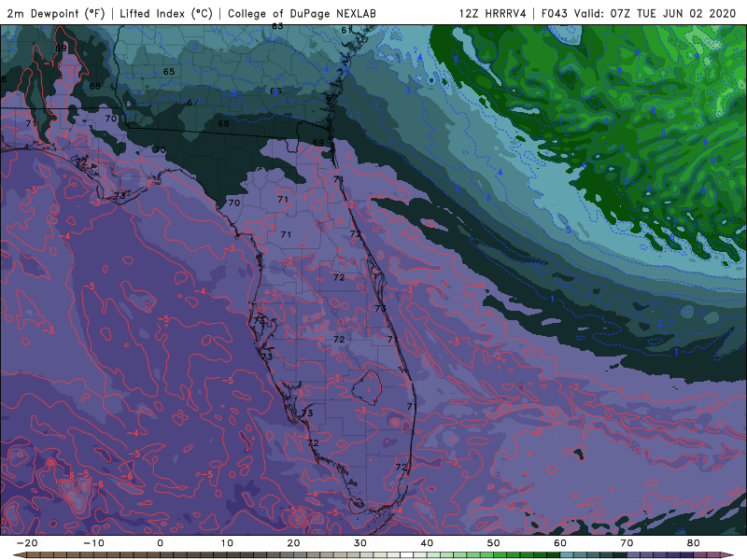Click the 80 label on the color scale
This screenshot has width=747, height=560.
[x=694, y=543]
